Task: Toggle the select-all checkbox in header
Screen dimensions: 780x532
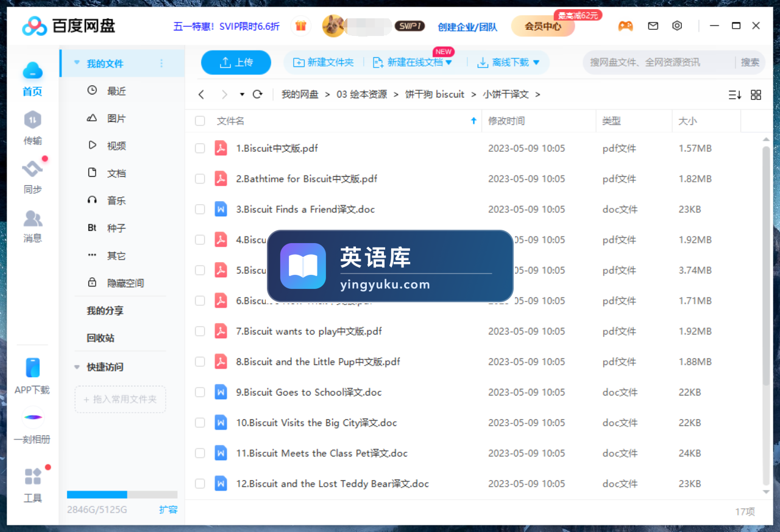Action: [200, 121]
